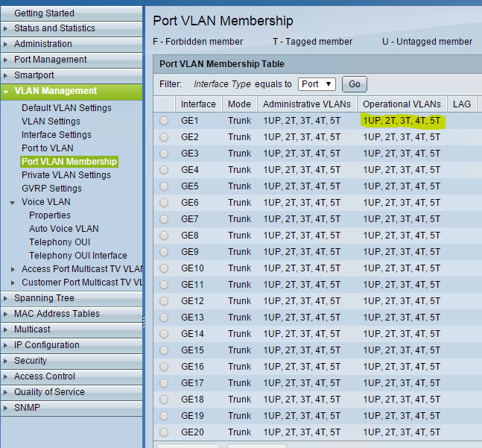Expand Status and Statistics arrow
The width and height of the screenshot is (482, 448).
(x=5, y=28)
